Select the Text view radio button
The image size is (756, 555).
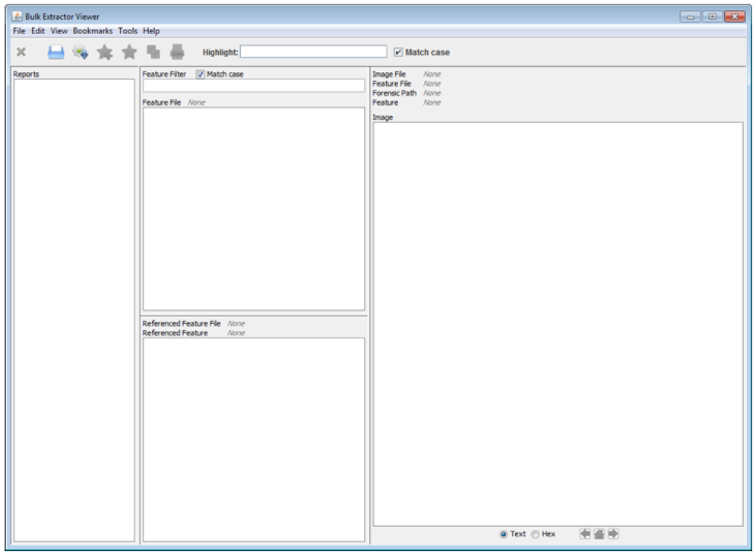click(x=504, y=534)
